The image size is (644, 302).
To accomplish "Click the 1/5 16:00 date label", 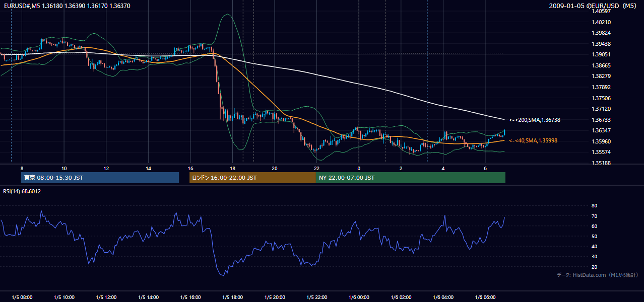I will pos(190,297).
